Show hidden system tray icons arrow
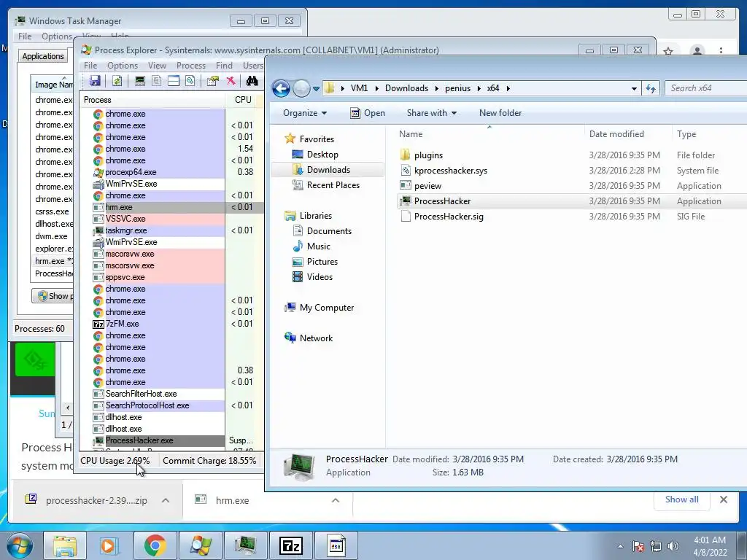Screen dimensions: 747x560 [x=620, y=546]
